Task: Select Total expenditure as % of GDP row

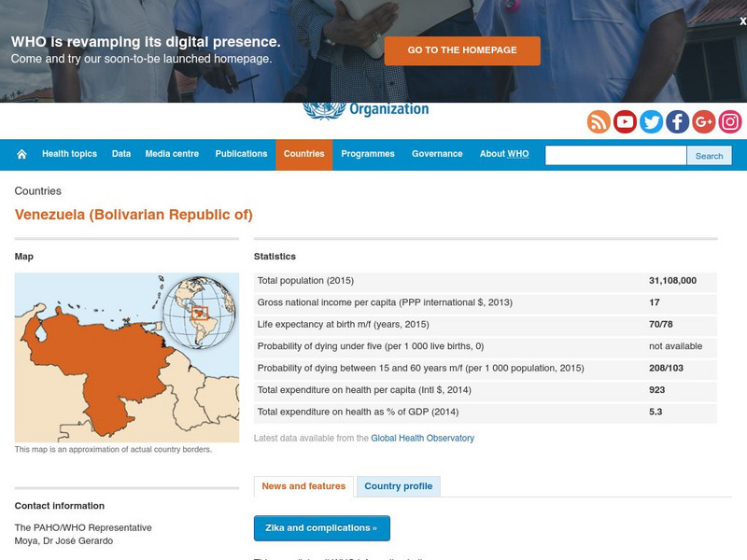Action: point(485,412)
